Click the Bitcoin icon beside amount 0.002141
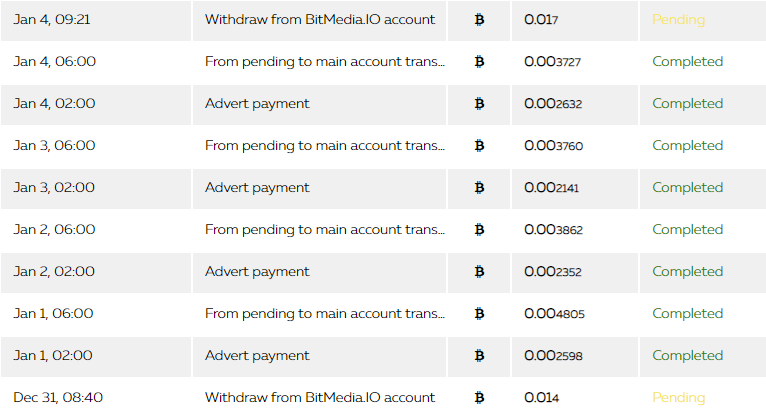The image size is (766, 420). [479, 188]
